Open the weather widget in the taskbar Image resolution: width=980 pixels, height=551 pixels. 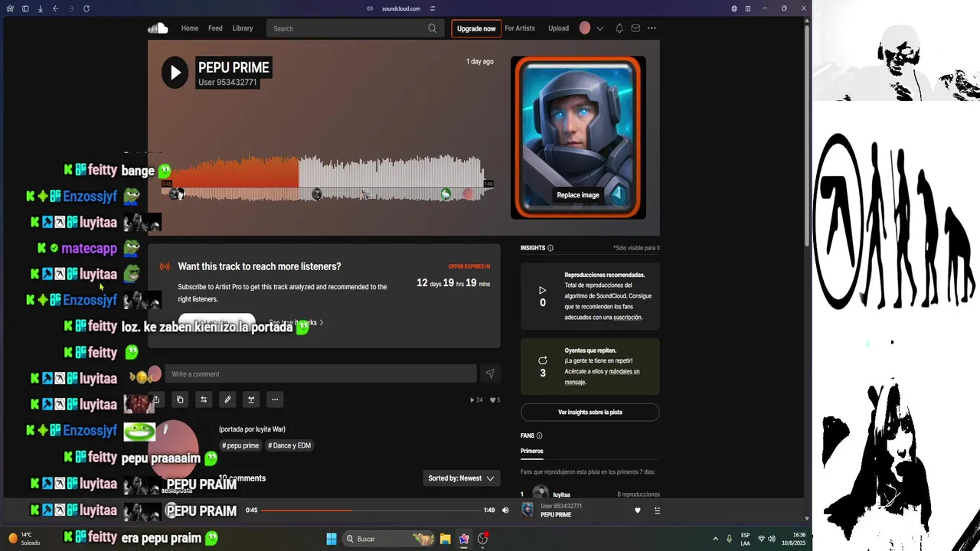(x=25, y=539)
